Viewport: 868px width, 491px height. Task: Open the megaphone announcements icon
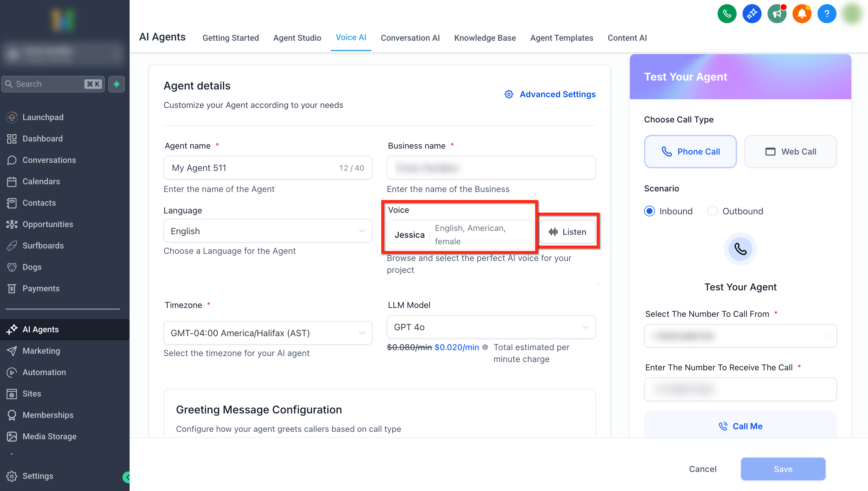click(777, 14)
